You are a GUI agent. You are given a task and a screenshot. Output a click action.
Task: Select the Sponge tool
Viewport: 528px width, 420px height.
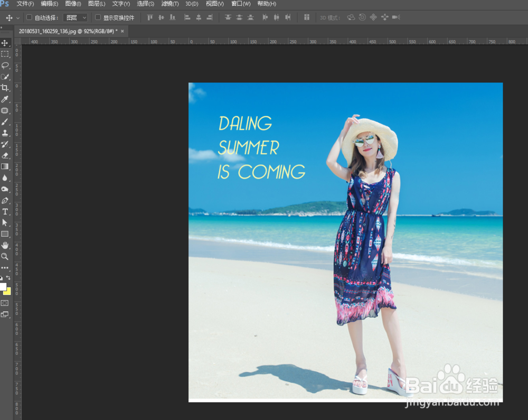pos(5,189)
